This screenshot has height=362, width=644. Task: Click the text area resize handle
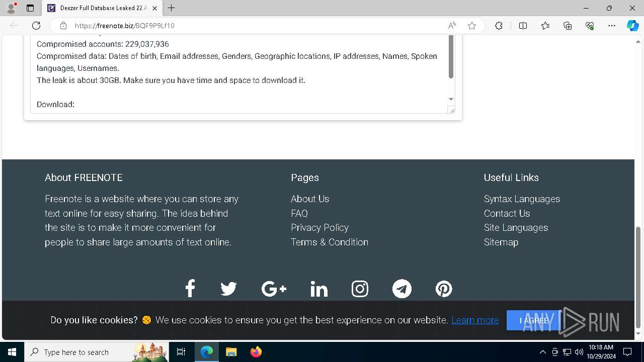coord(451,110)
